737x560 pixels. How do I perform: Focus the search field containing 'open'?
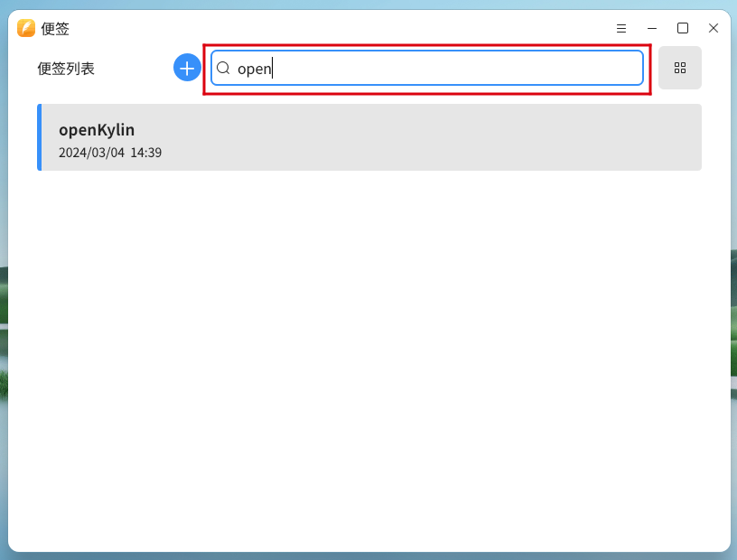(x=427, y=68)
